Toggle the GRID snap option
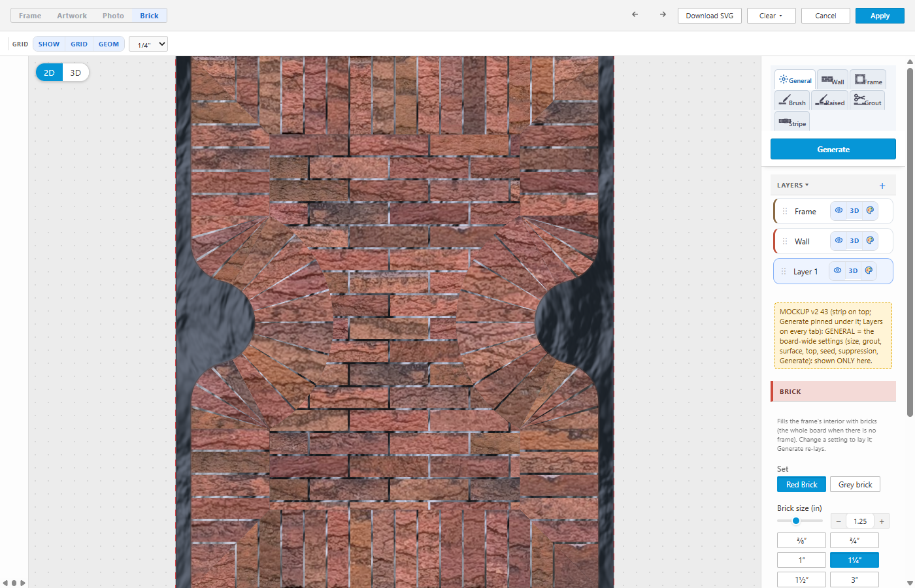This screenshot has width=915, height=588. [x=79, y=44]
